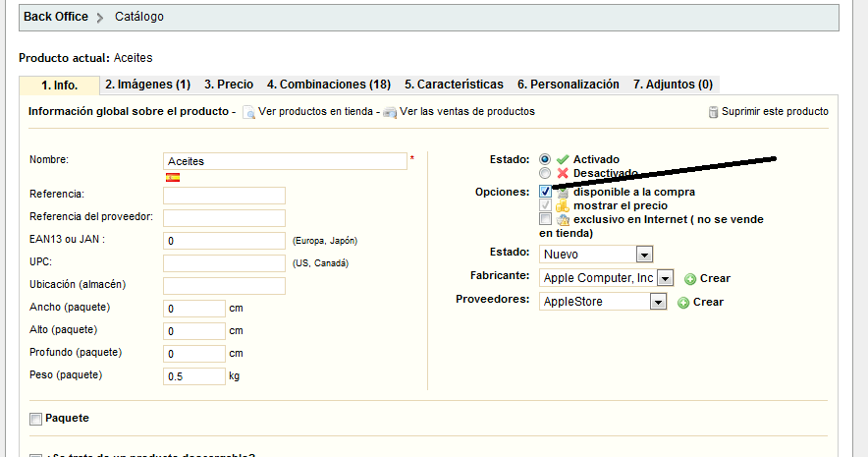Open the 6. Personalización tab
868x457 pixels.
pyautogui.click(x=569, y=85)
